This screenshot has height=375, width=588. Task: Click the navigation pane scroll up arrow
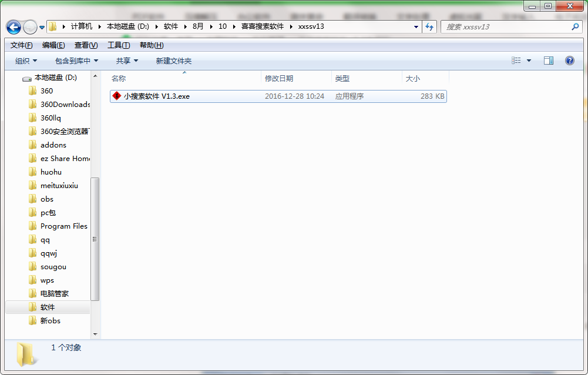95,76
